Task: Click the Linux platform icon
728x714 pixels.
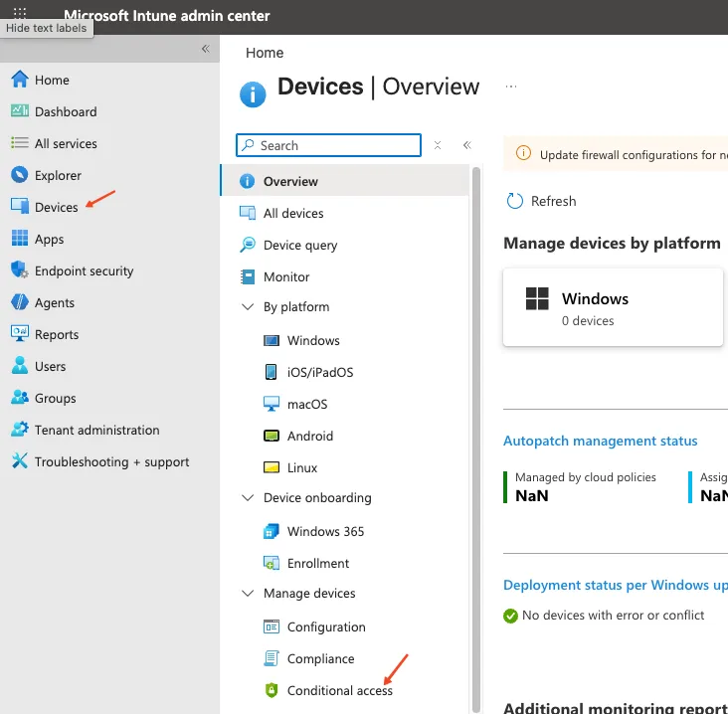Action: tap(272, 467)
